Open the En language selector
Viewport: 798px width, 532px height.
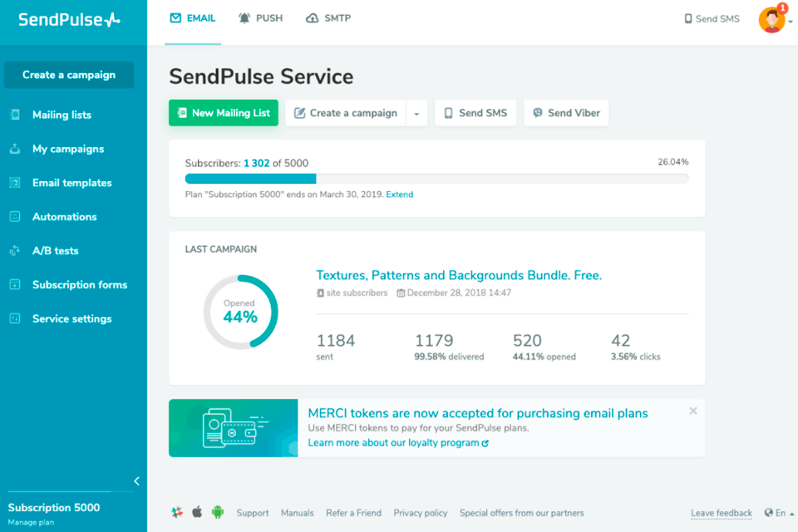pyautogui.click(x=780, y=513)
